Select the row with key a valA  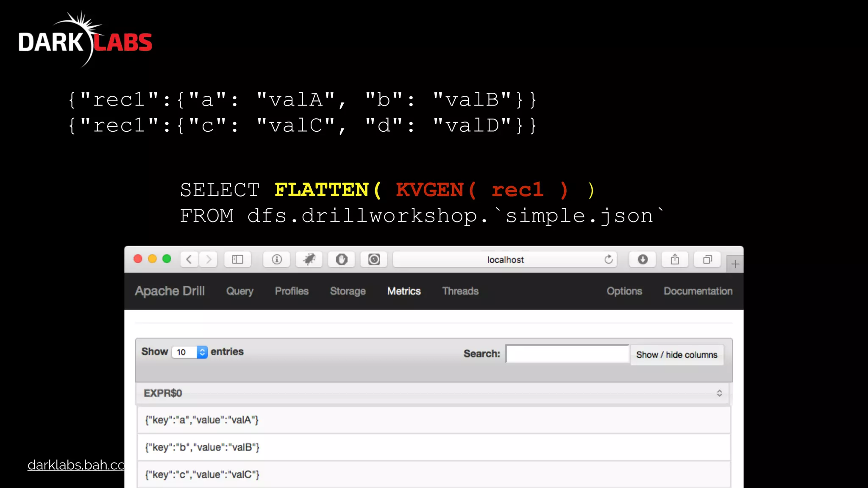(x=434, y=420)
